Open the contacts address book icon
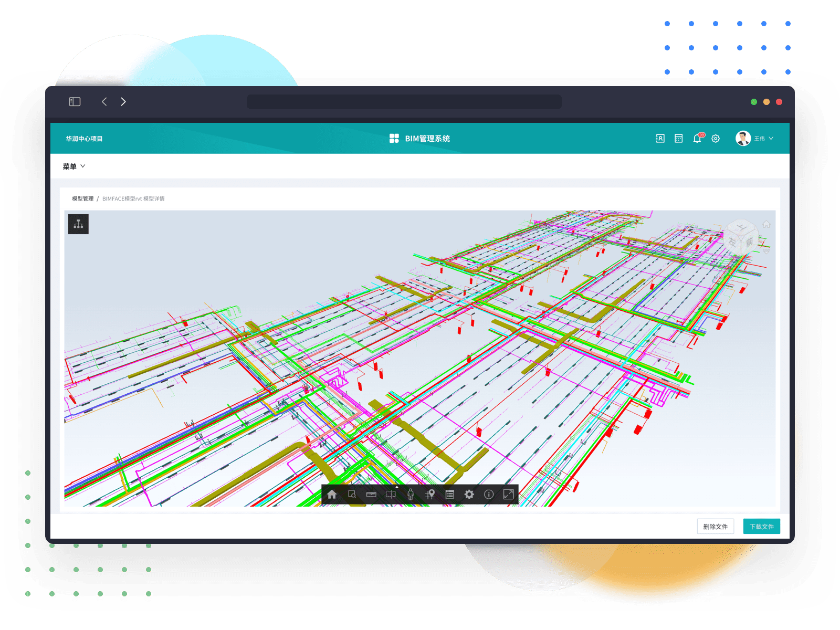 tap(660, 139)
